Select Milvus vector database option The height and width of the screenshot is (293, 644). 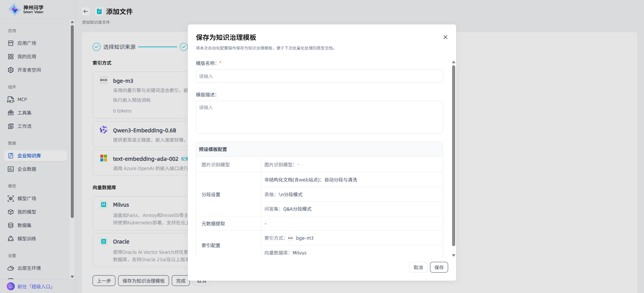click(141, 213)
